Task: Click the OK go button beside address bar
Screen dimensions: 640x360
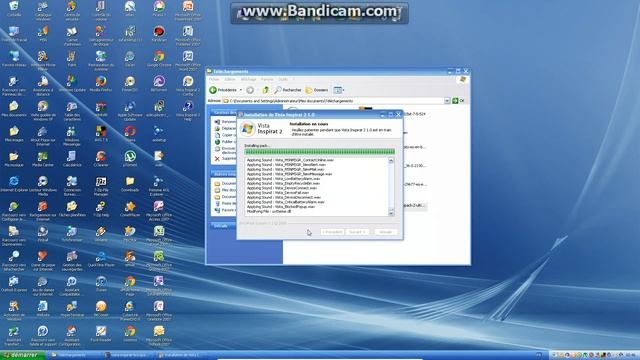Action: pyautogui.click(x=458, y=101)
